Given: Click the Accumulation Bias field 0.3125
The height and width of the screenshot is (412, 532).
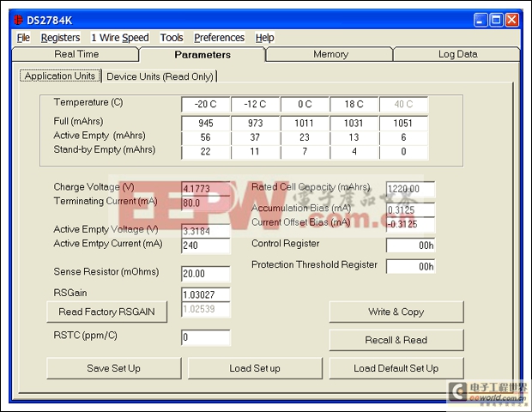Looking at the screenshot, I should point(410,210).
